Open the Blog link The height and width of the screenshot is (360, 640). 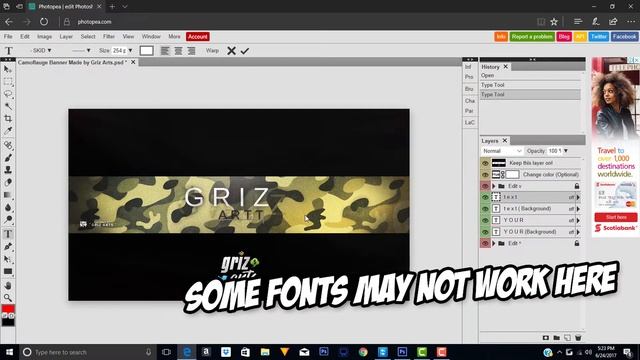(564, 37)
